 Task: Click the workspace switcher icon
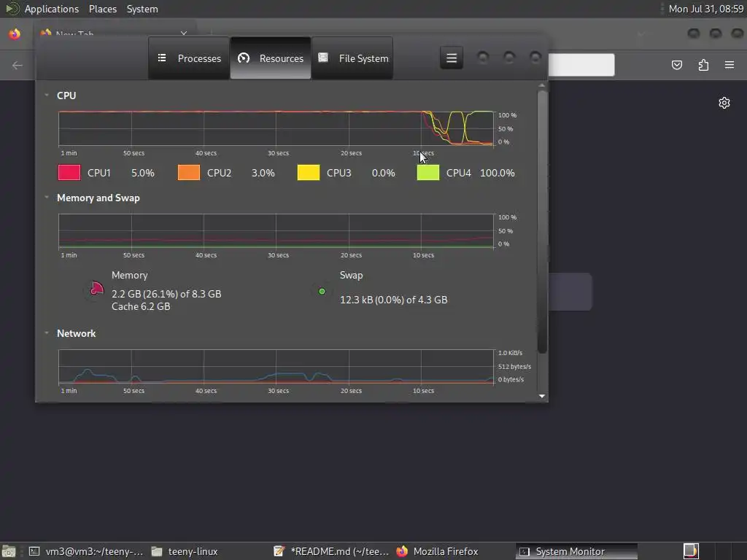691,551
